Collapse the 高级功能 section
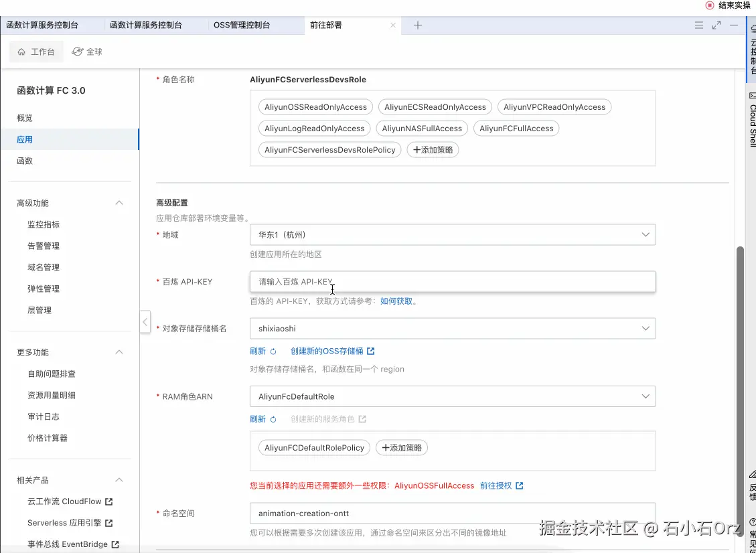The width and height of the screenshot is (756, 553). (119, 203)
